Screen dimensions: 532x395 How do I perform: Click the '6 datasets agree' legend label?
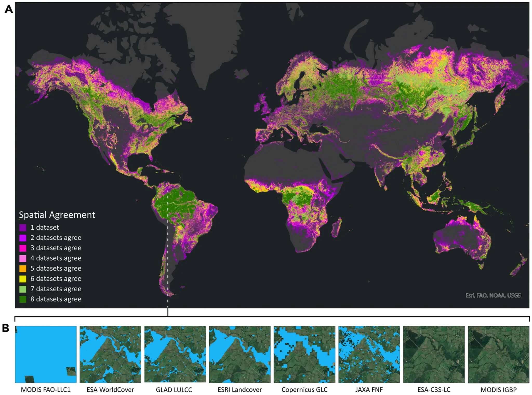56,279
